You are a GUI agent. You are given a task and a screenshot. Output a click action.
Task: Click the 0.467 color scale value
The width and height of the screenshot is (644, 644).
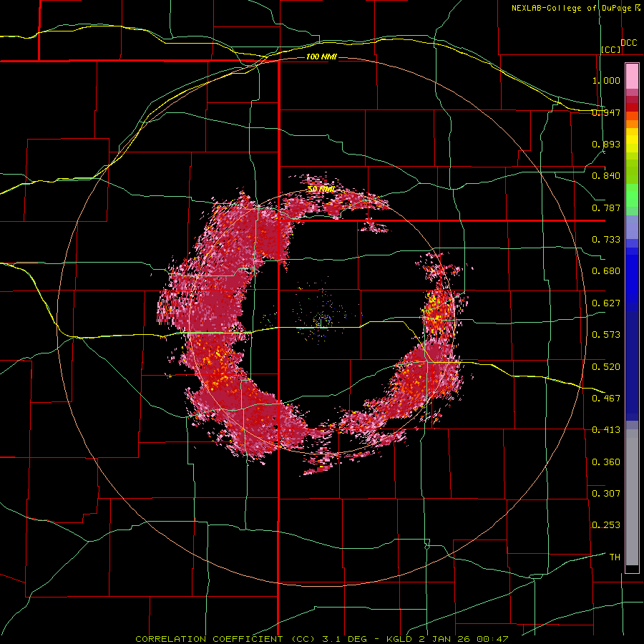606,399
